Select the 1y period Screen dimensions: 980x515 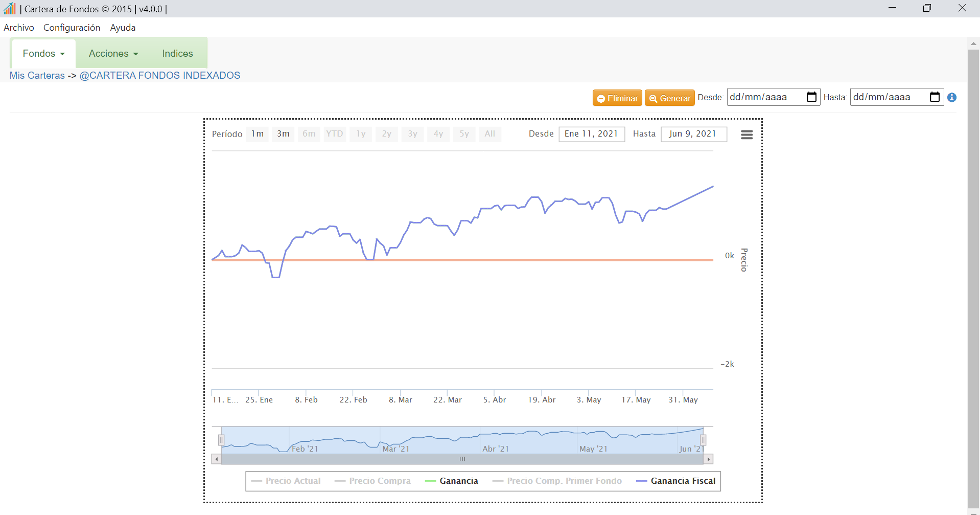361,134
